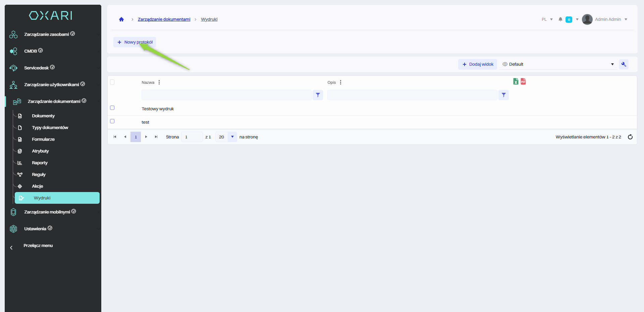Click the notifications bell icon
The width and height of the screenshot is (644, 312).
click(560, 19)
